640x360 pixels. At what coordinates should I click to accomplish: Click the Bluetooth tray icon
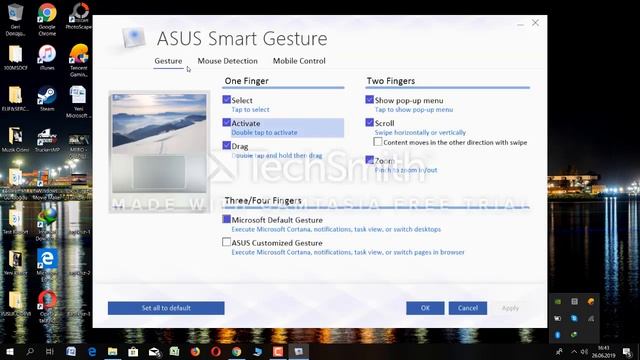[x=558, y=335]
